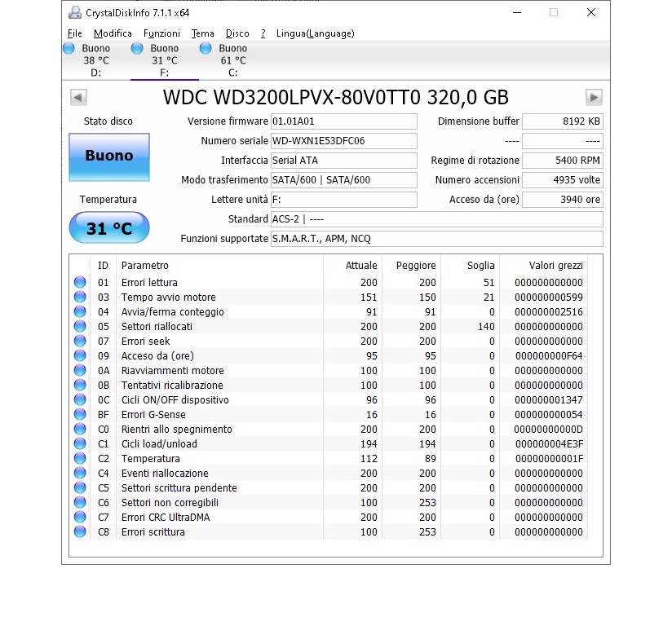This screenshot has width=672, height=626.
Task: Click the serial number field WD-WXN1E53DFC06
Action: point(344,141)
